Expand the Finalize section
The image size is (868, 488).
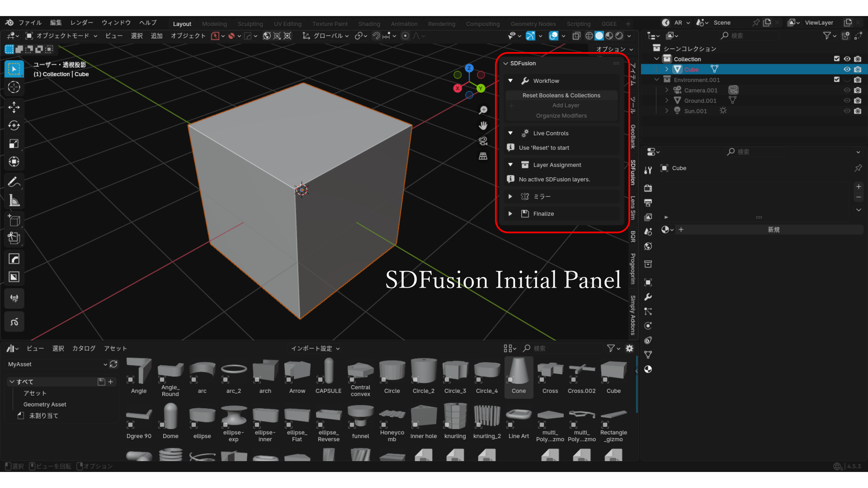pyautogui.click(x=510, y=214)
